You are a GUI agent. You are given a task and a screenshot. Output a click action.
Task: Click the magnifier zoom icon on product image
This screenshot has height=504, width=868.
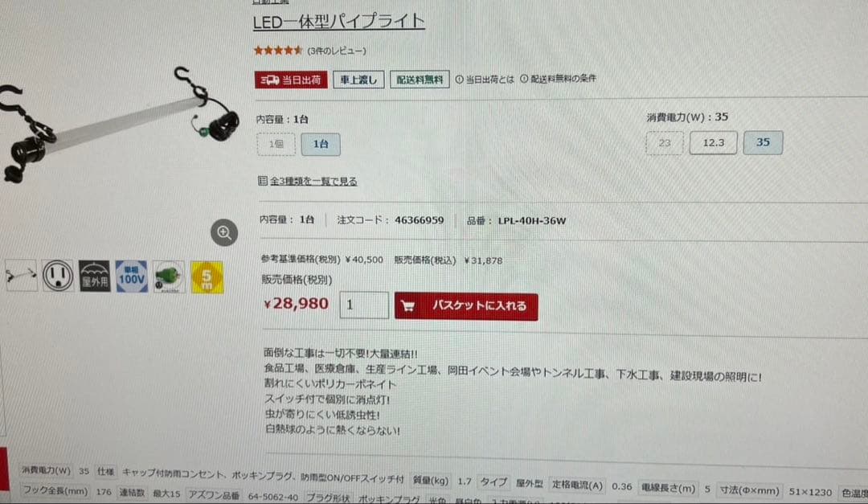point(224,232)
